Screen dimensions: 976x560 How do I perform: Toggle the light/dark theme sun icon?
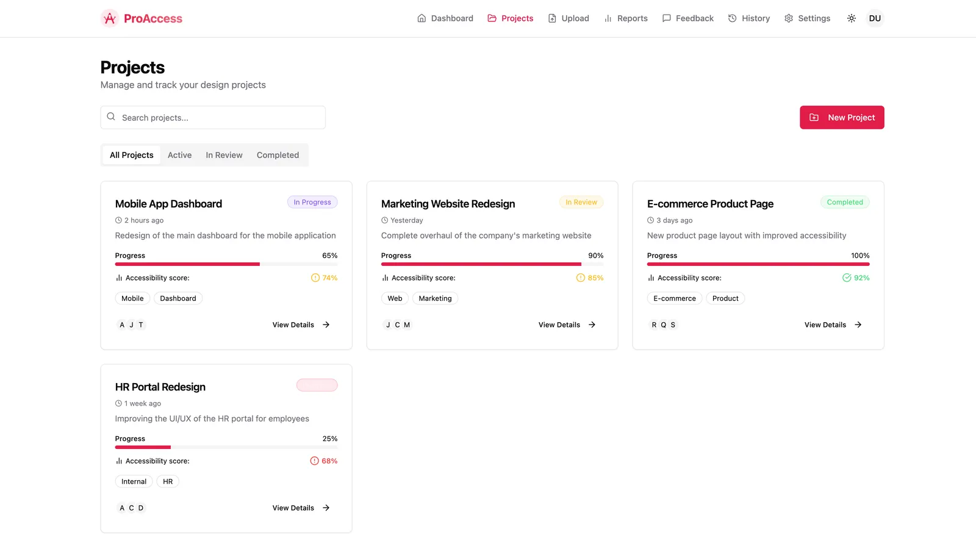point(852,18)
